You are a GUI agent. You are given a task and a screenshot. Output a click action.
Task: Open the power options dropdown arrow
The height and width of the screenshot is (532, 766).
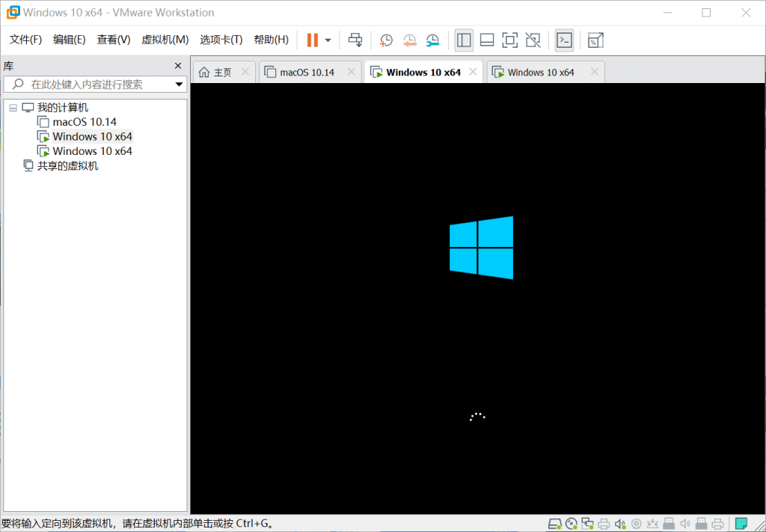tap(328, 40)
